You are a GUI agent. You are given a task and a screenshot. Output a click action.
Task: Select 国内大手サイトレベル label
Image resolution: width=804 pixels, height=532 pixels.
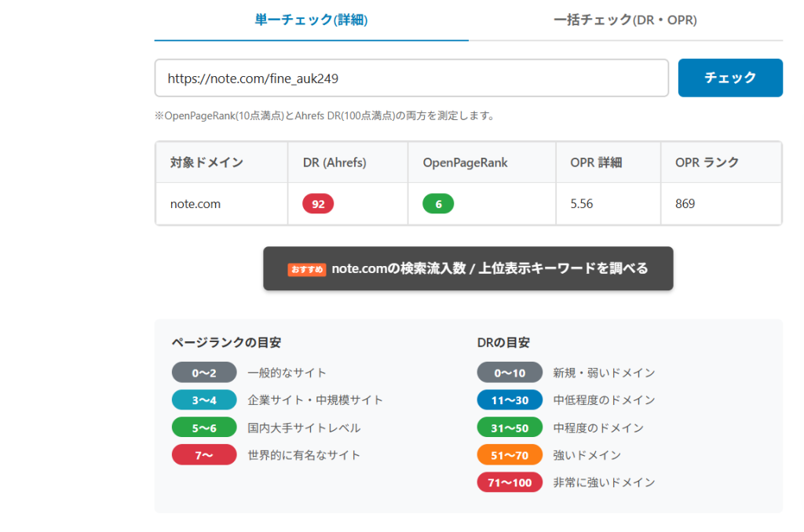click(304, 428)
